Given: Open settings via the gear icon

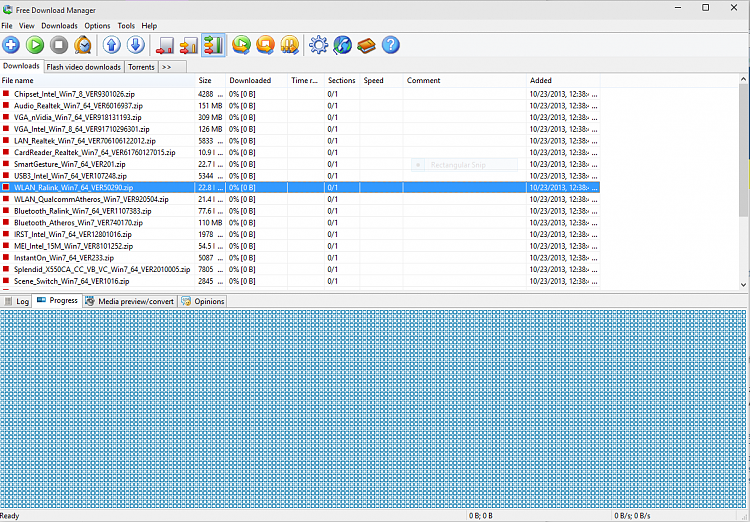Looking at the screenshot, I should [318, 45].
